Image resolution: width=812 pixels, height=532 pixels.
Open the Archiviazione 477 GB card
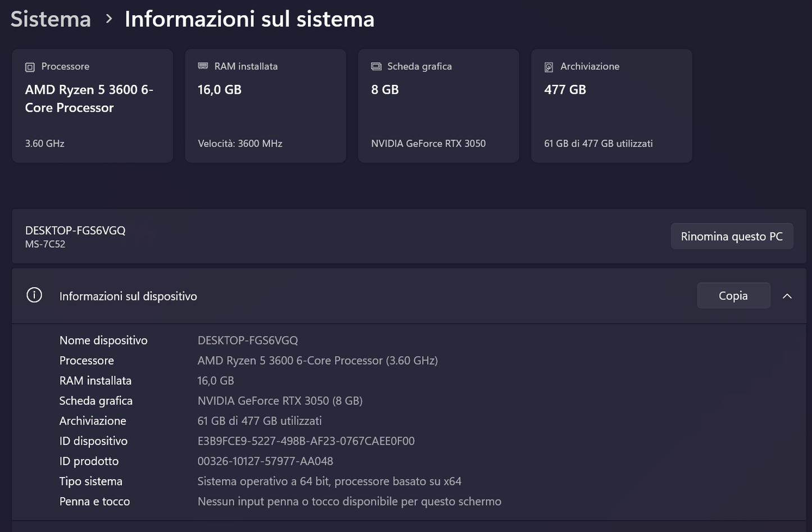(x=612, y=106)
